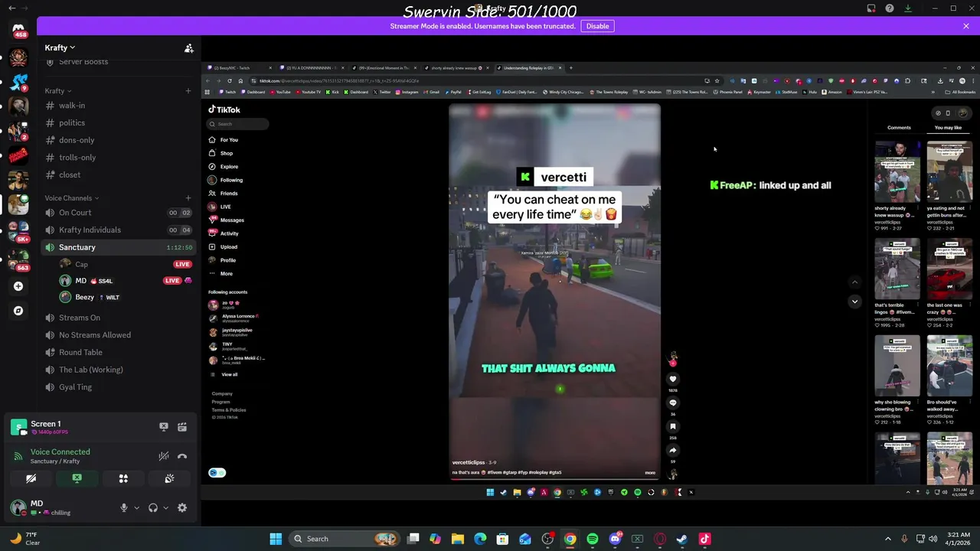Go to next TikTok video down arrow

(x=854, y=302)
